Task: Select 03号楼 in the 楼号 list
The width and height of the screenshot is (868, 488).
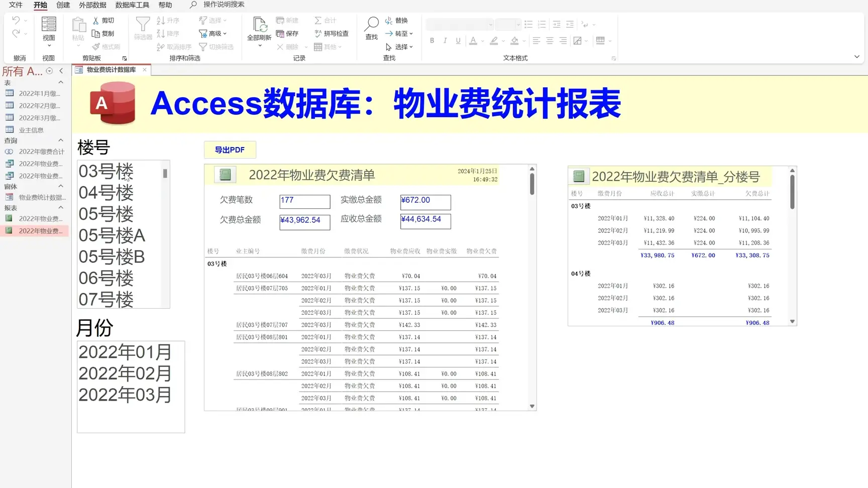Action: click(120, 171)
